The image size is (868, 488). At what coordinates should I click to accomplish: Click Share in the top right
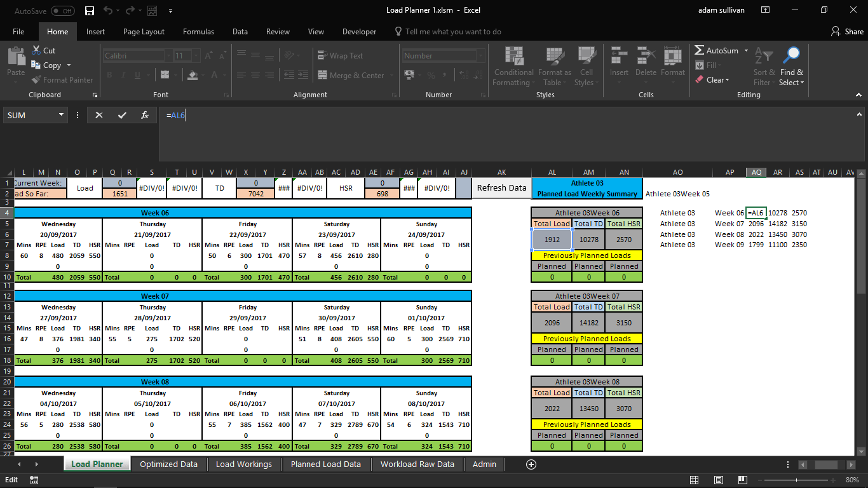click(x=847, y=32)
